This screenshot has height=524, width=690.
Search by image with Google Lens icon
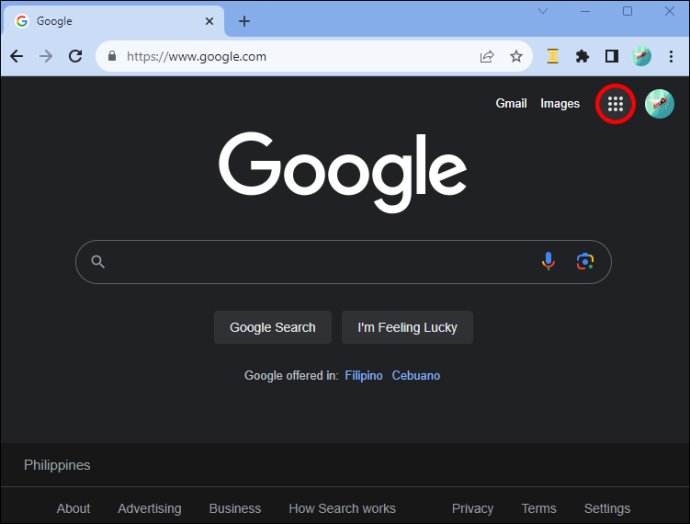(585, 261)
